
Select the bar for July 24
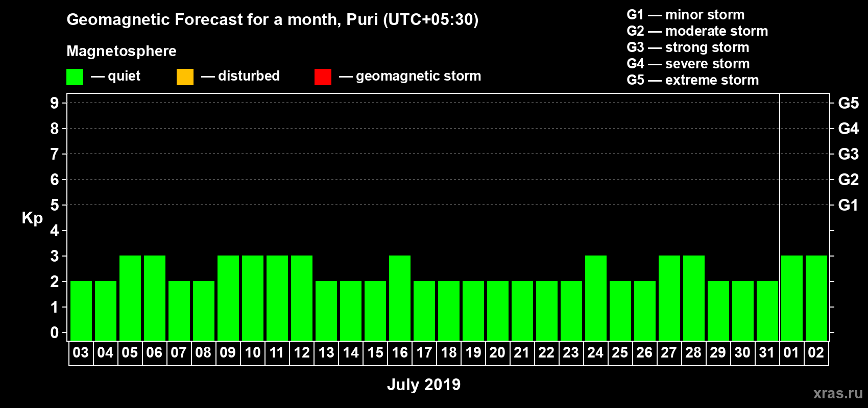[596, 298]
